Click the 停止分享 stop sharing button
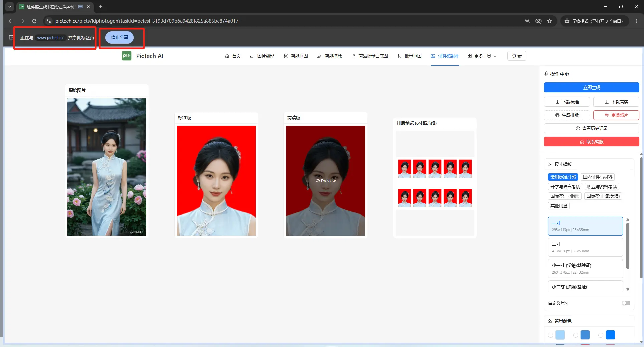Screen dimensions: 644x347 pyautogui.click(x=120, y=37)
